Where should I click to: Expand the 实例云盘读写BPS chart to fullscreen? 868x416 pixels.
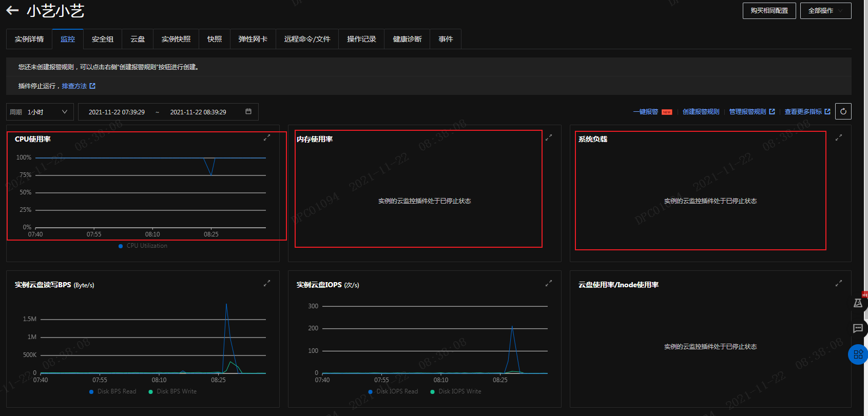point(267,283)
